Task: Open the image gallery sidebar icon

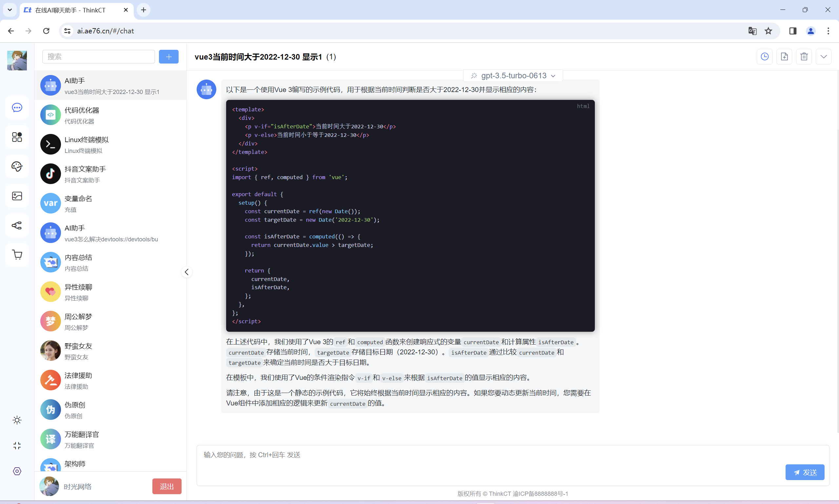Action: click(17, 196)
